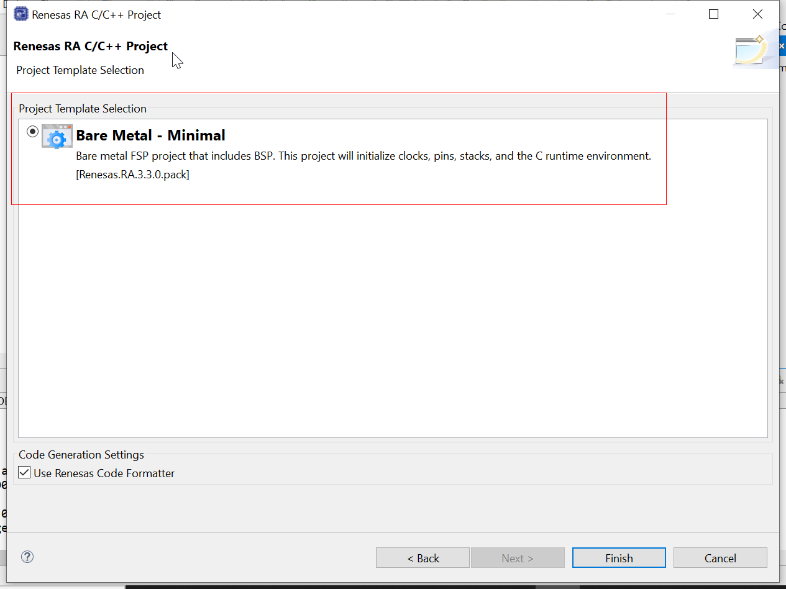Click Finish to create the project
Viewport: 786px width, 589px height.
tap(618, 558)
